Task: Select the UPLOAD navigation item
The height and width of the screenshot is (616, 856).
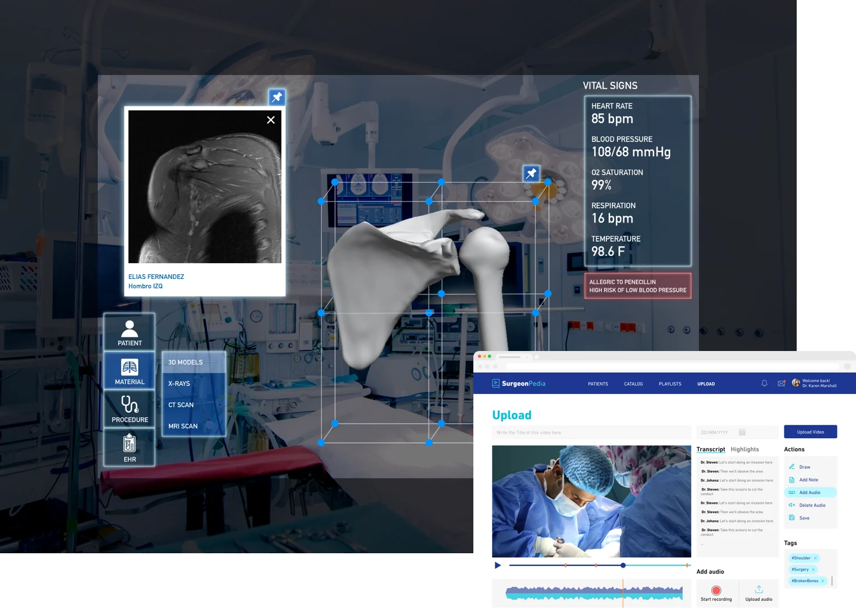Action: (706, 384)
